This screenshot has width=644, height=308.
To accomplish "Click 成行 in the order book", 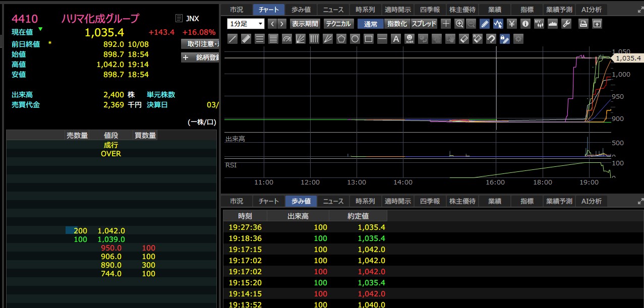I will (111, 145).
